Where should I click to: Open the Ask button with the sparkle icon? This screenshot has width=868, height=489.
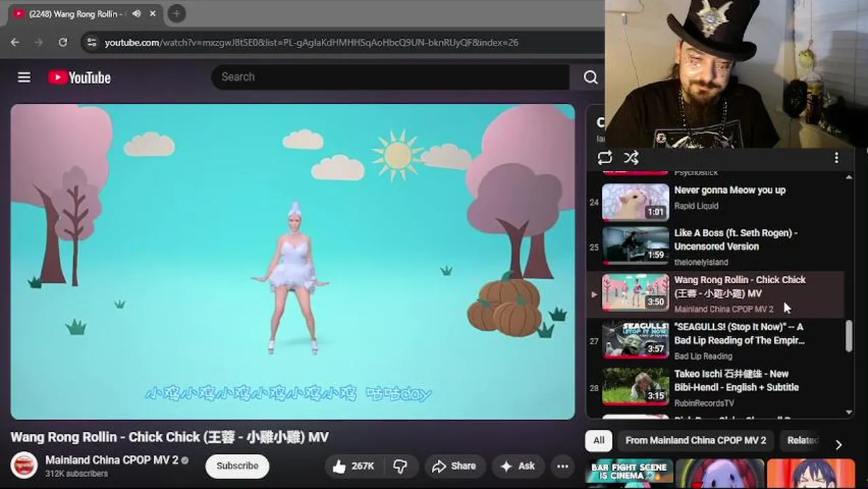pos(518,466)
